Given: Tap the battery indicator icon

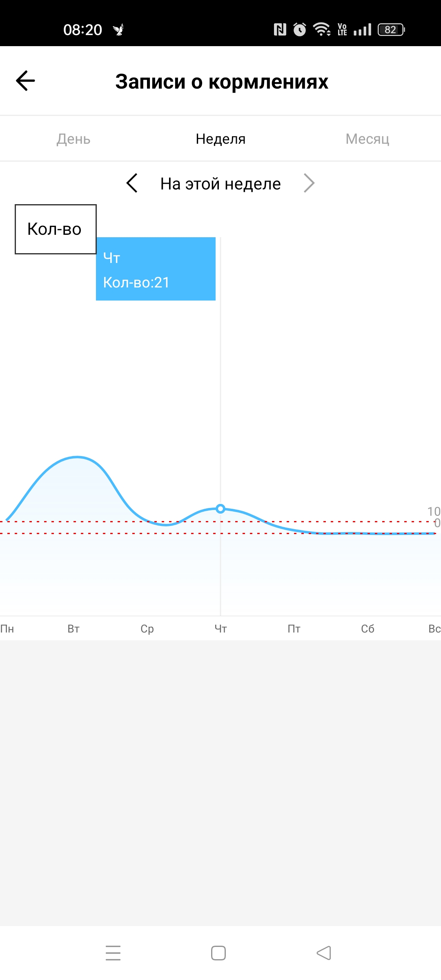Looking at the screenshot, I should pos(391,29).
